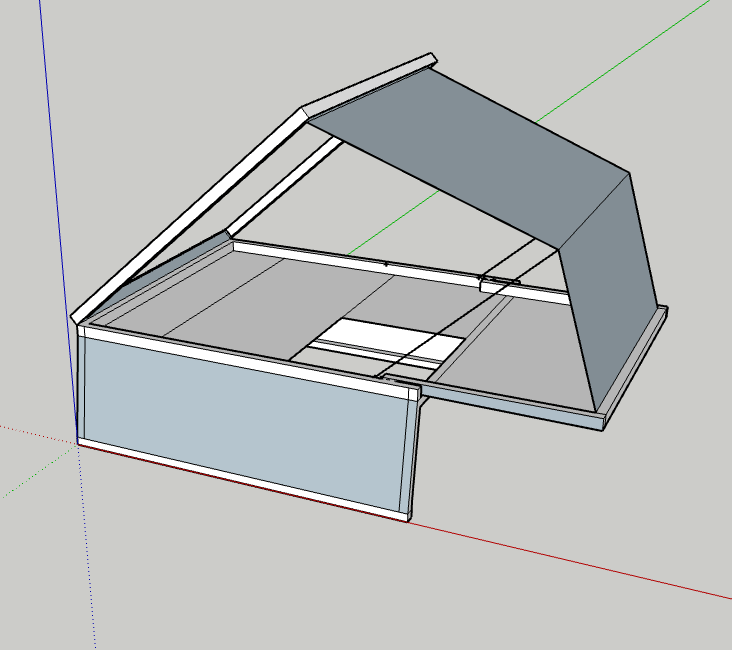The width and height of the screenshot is (732, 650).
Task: Click the solid red axis line
Action: point(570,560)
